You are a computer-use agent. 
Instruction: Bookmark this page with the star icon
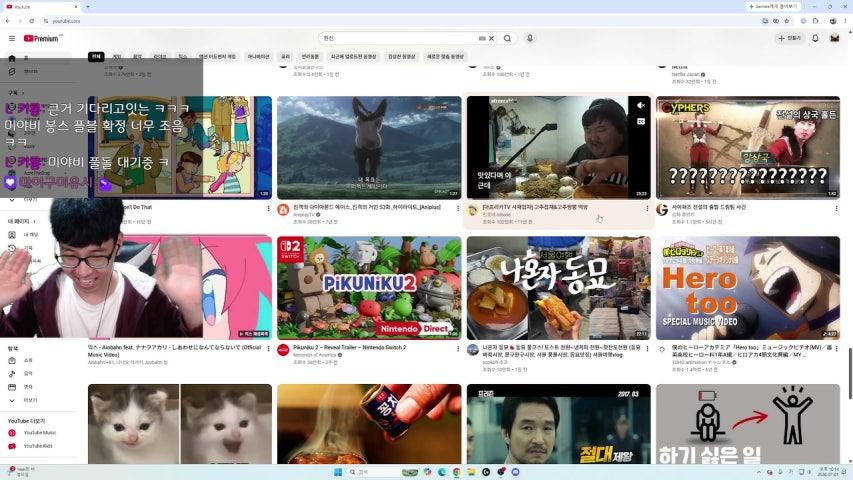pos(787,21)
